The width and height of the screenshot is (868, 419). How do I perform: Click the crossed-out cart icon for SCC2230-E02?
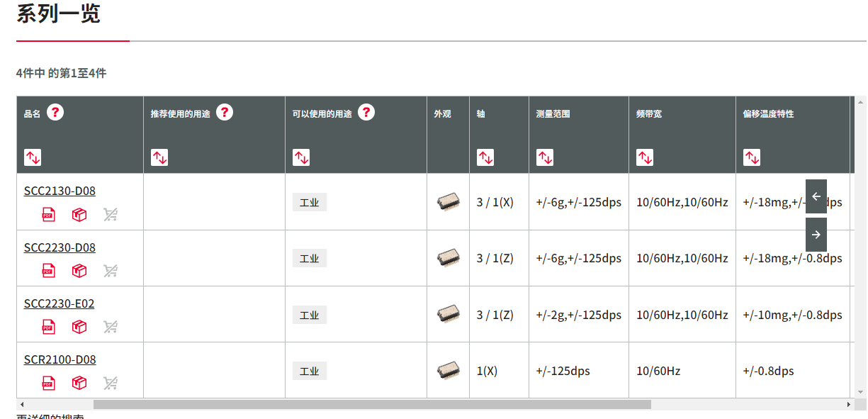pyautogui.click(x=110, y=327)
